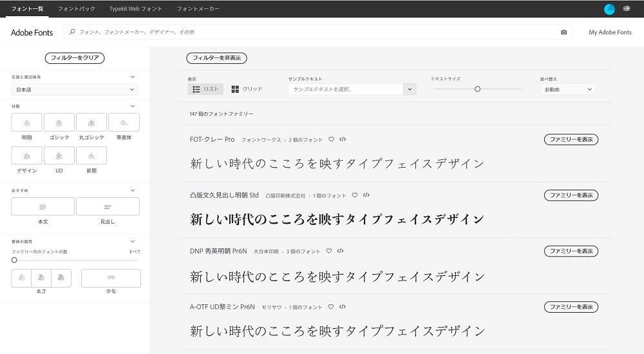Open the フォントパック tab

point(77,8)
